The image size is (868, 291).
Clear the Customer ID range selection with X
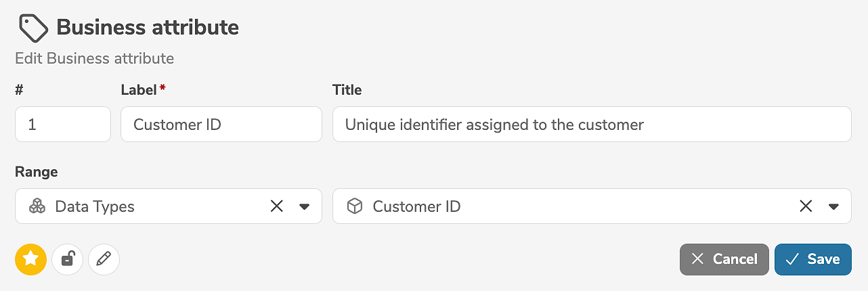click(x=806, y=206)
